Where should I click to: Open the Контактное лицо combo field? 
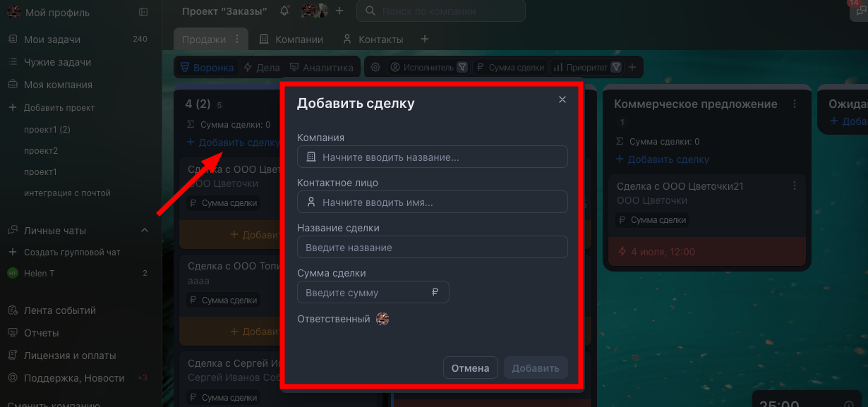click(432, 202)
